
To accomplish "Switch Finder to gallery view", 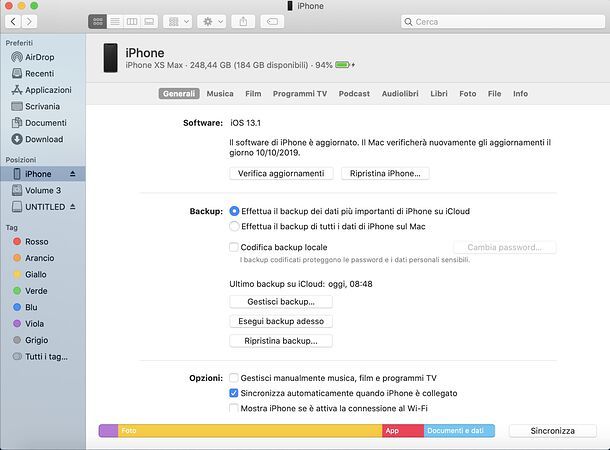I will (149, 21).
